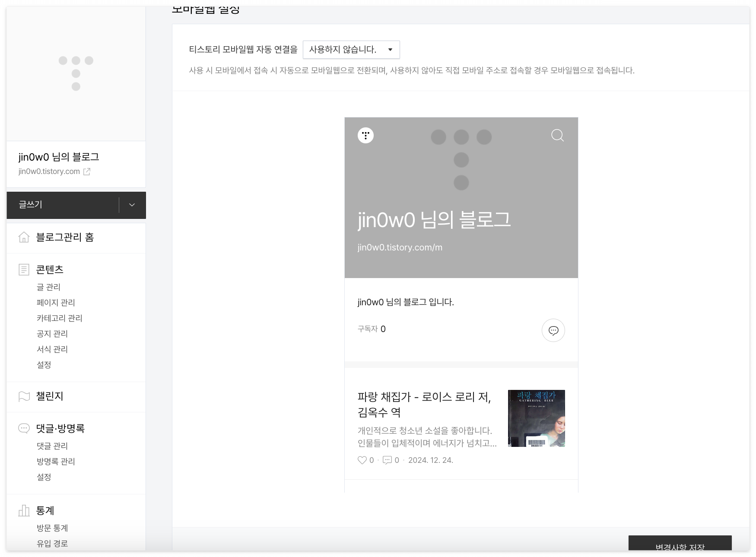This screenshot has width=756, height=557.
Task: Click the 댓글·방명록 speech bubble icon
Action: coord(24,428)
